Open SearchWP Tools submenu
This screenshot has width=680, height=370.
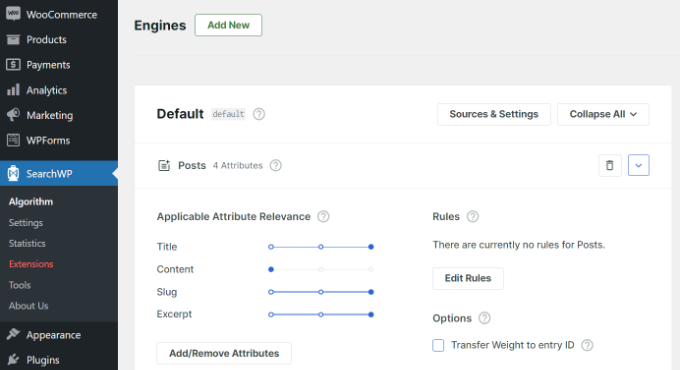[20, 285]
